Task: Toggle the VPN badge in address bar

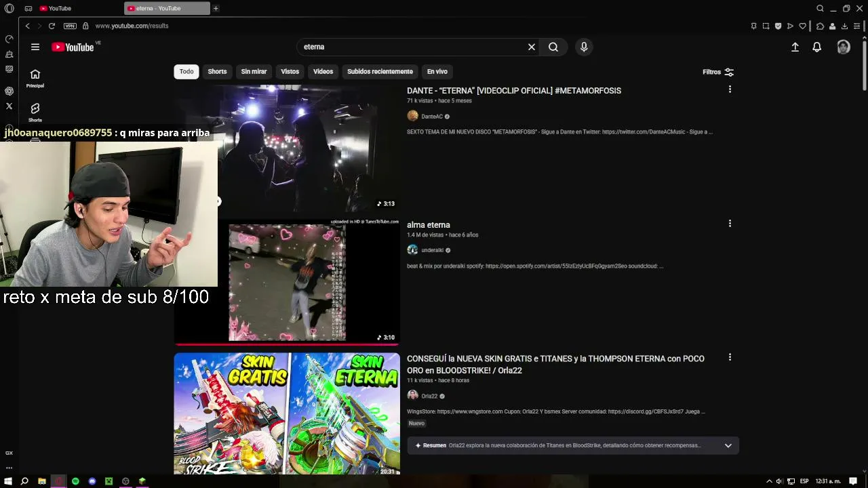Action: pyautogui.click(x=70, y=26)
